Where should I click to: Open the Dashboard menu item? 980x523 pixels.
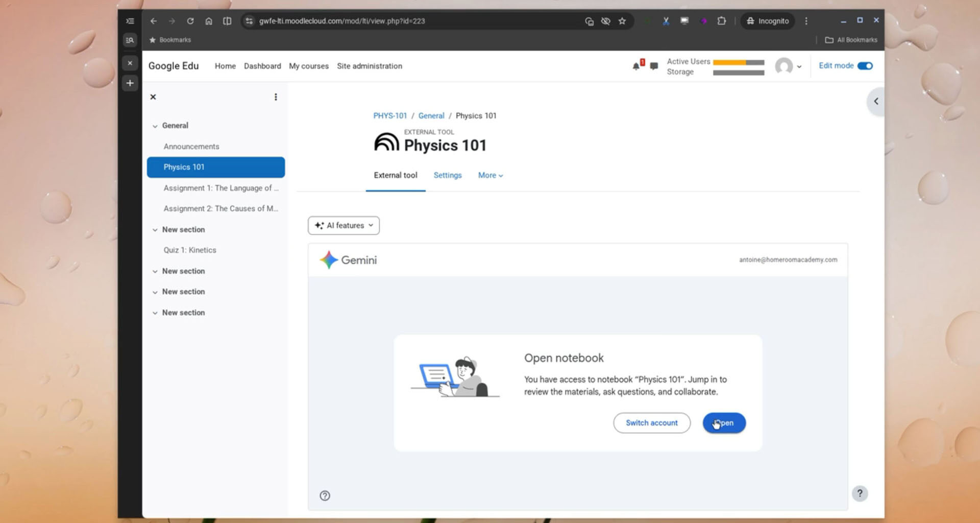[x=262, y=66]
